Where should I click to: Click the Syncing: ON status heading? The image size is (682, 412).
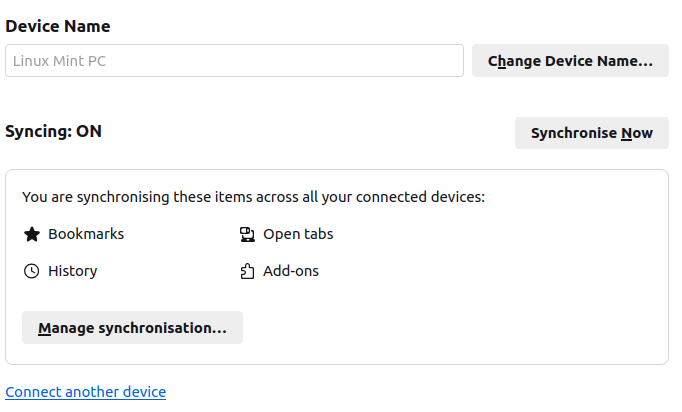tap(54, 131)
